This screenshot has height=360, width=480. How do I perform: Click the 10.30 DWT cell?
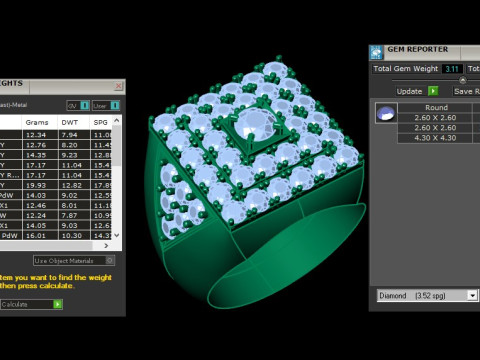pos(74,235)
